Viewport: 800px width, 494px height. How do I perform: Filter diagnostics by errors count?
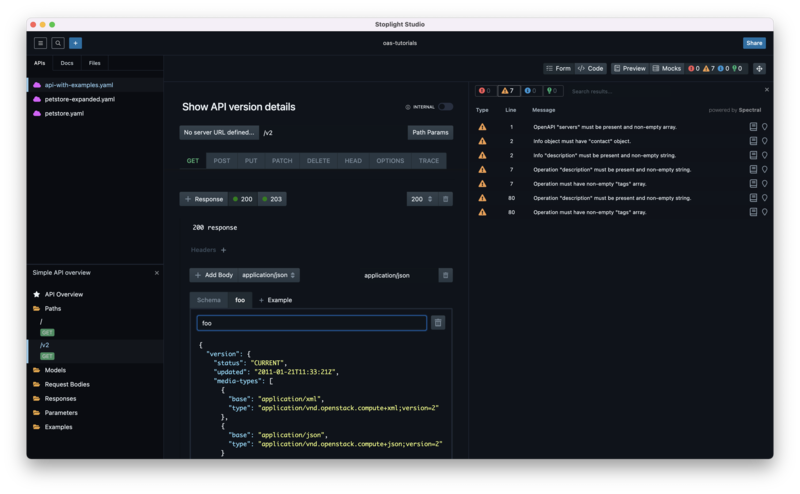(485, 91)
